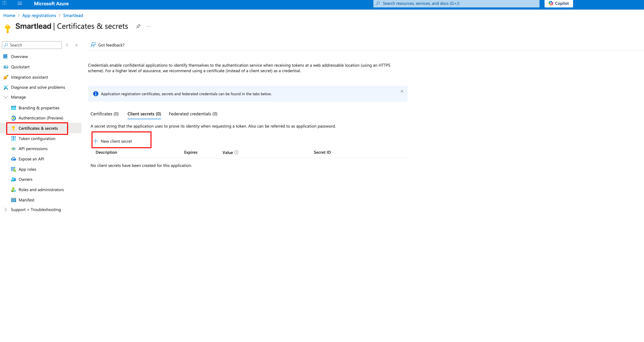Select Certificates & secrets in sidebar
This screenshot has height=342, width=644.
[38, 128]
